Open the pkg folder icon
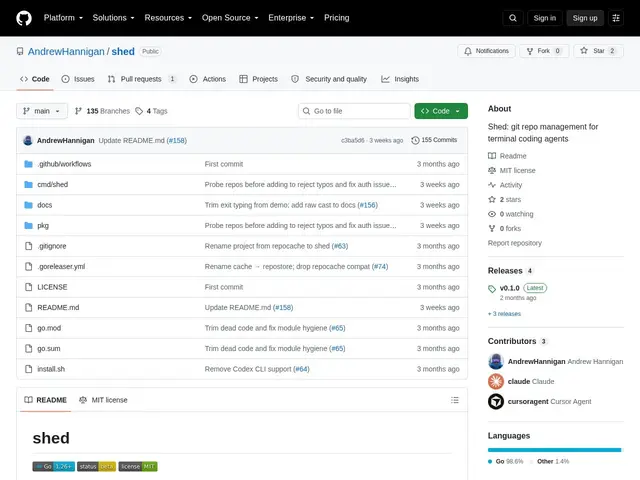This screenshot has width=640, height=480. pyautogui.click(x=28, y=225)
